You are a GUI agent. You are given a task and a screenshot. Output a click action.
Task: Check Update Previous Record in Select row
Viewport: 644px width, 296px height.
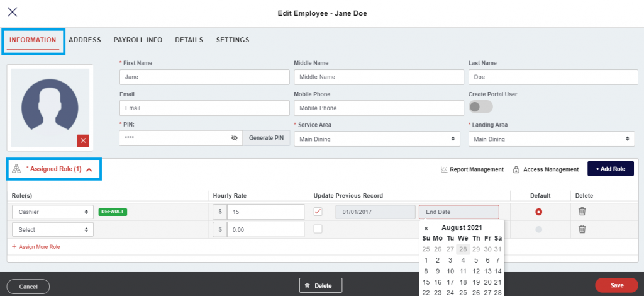point(318,229)
